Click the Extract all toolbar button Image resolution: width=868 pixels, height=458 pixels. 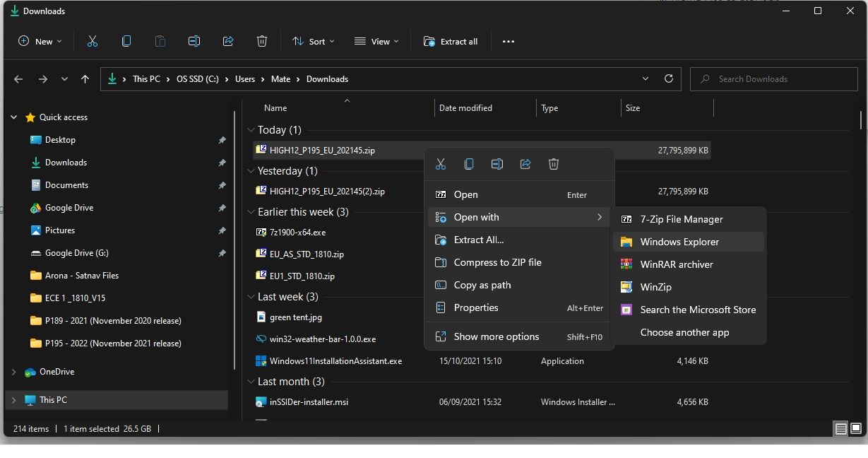(x=451, y=42)
